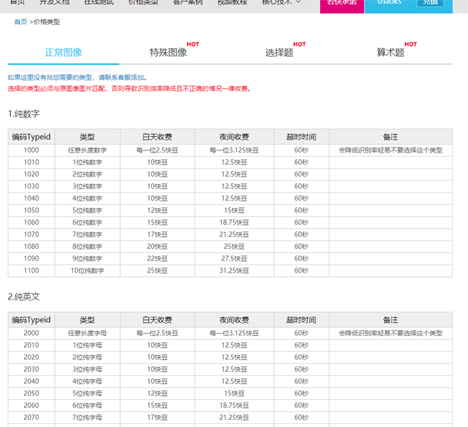The width and height of the screenshot is (468, 427).
Task: Click the 7位纯字母 type cell
Action: click(87, 417)
